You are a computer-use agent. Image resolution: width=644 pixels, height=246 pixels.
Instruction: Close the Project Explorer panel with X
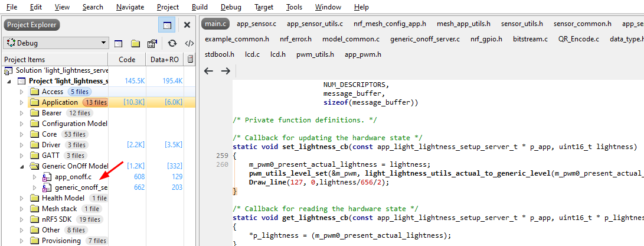point(187,25)
